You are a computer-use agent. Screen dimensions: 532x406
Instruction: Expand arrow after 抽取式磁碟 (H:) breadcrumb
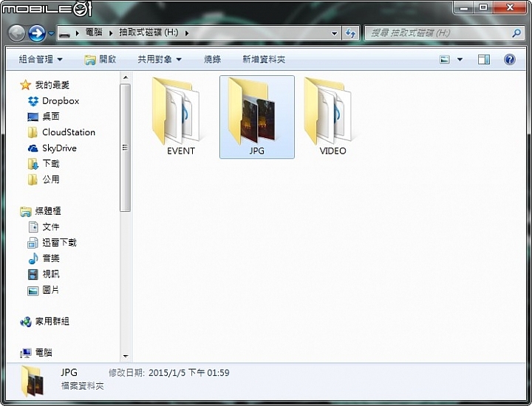(x=187, y=33)
